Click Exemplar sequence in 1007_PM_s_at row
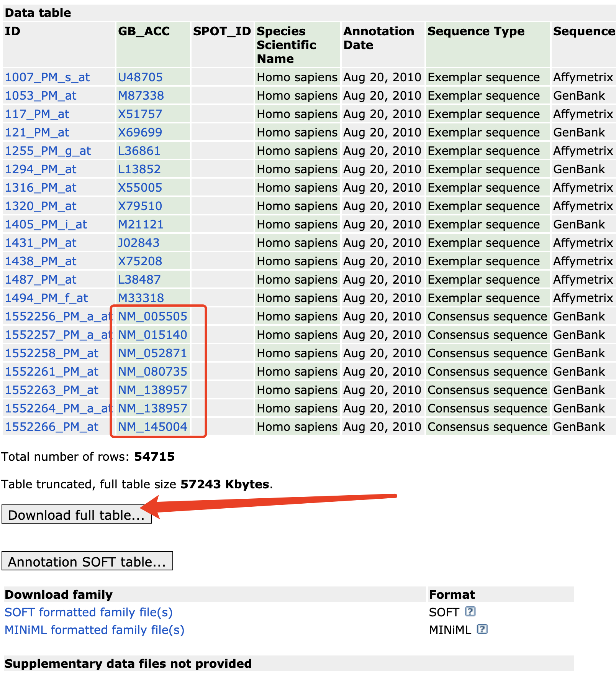 coord(484,77)
